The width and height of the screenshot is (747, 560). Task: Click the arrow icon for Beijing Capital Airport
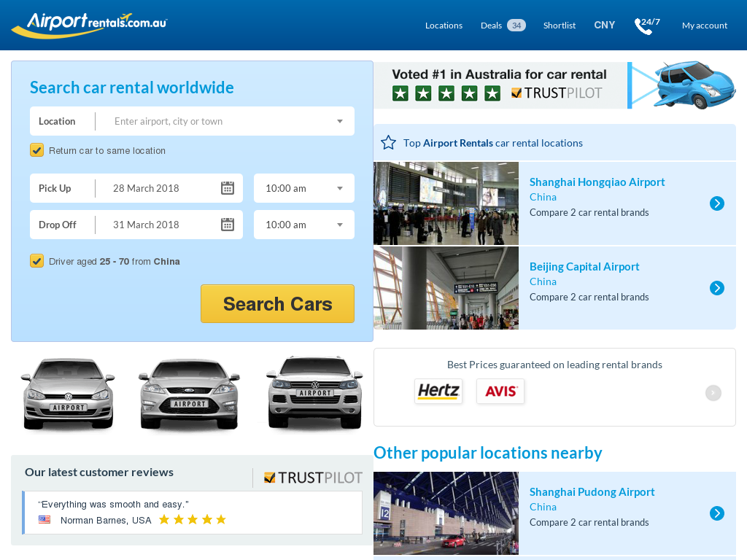[x=716, y=287]
